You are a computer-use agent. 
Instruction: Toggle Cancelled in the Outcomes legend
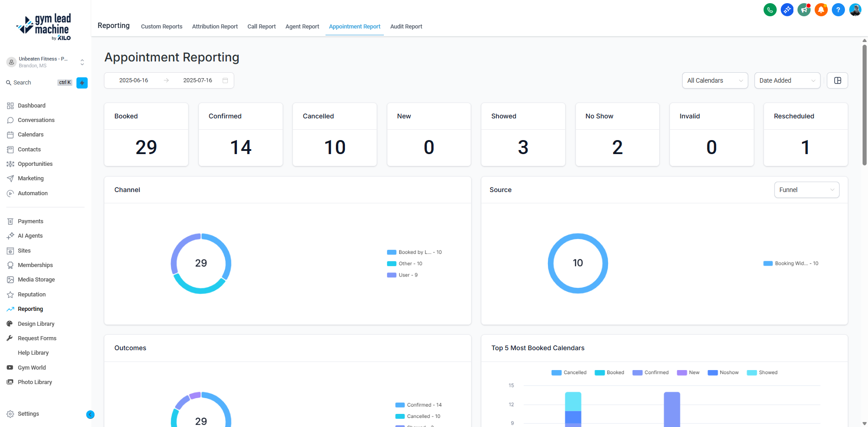[418, 416]
